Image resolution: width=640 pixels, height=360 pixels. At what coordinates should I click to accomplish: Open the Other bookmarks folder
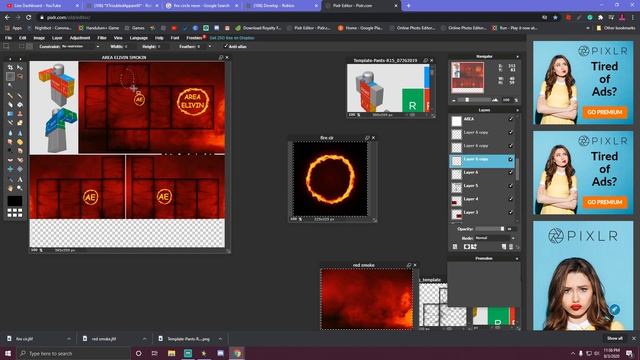[x=616, y=28]
